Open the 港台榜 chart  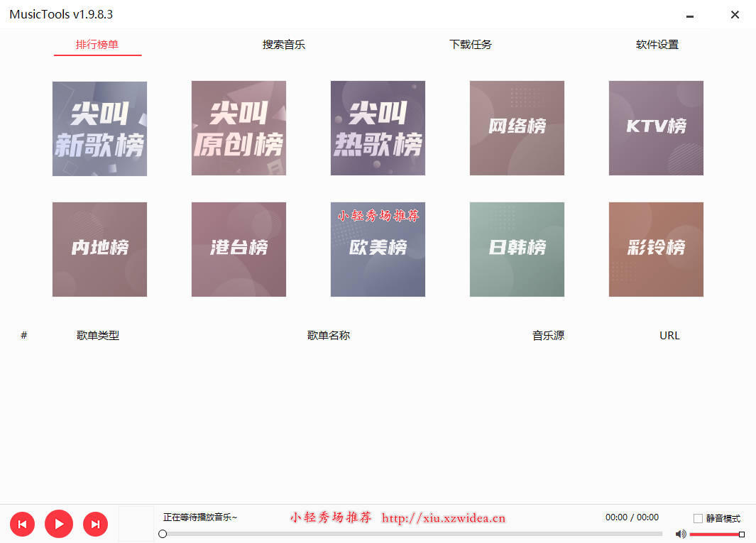[x=239, y=249]
